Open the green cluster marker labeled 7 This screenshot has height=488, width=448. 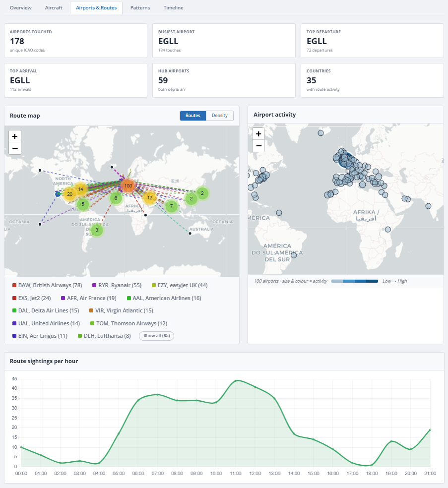click(x=171, y=206)
